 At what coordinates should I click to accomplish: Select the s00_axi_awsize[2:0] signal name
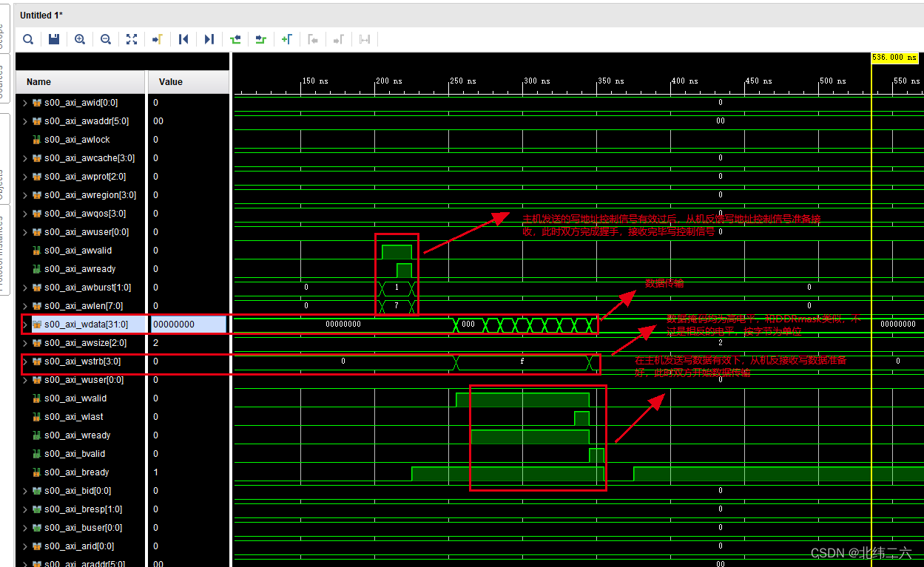85,343
